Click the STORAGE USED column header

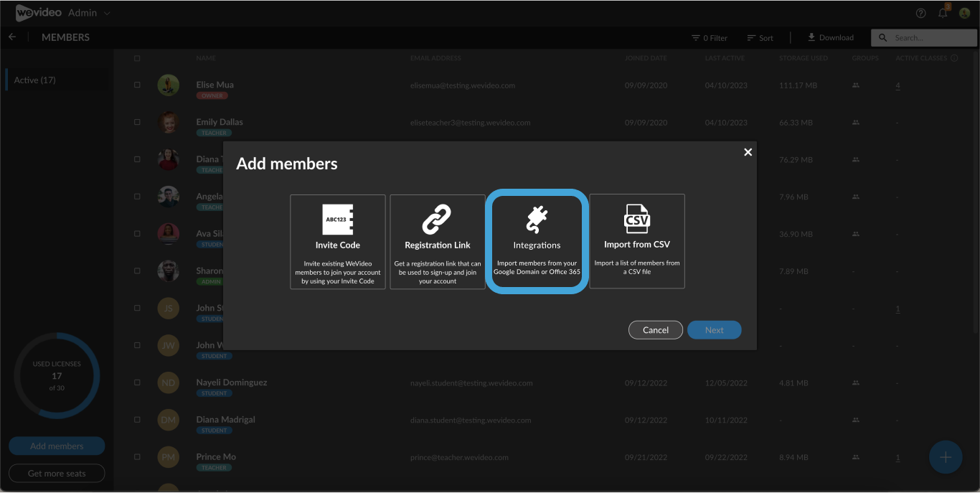804,58
